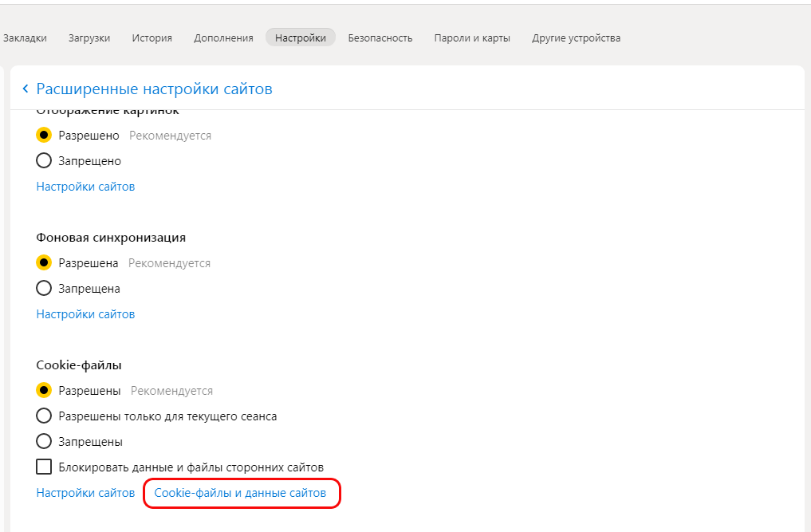Image resolution: width=811 pixels, height=532 pixels.
Task: Select Запрещены to block cookie files
Action: [45, 442]
